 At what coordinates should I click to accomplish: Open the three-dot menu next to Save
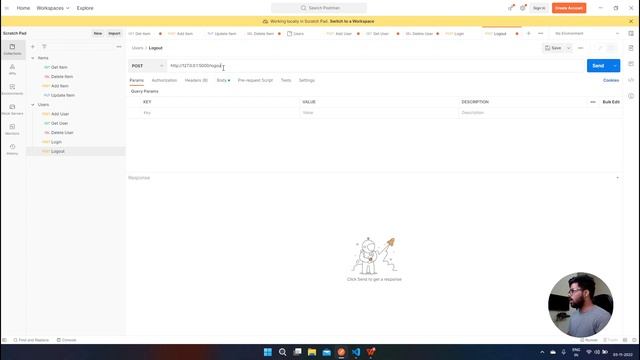[x=581, y=48]
